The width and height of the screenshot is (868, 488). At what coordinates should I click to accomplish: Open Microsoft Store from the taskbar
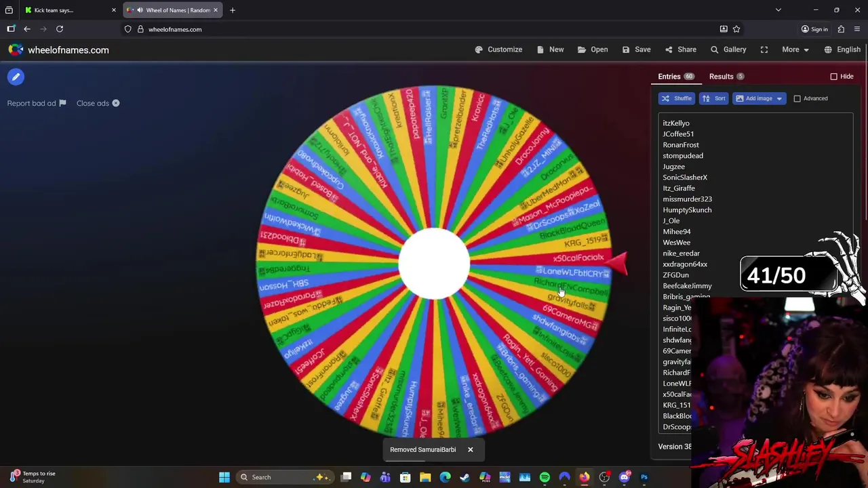(405, 477)
